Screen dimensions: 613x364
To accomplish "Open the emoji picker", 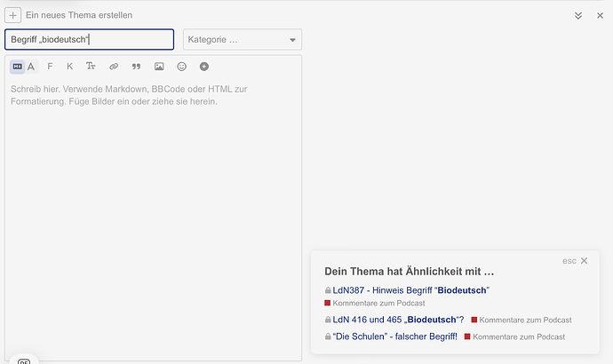I will tap(182, 67).
